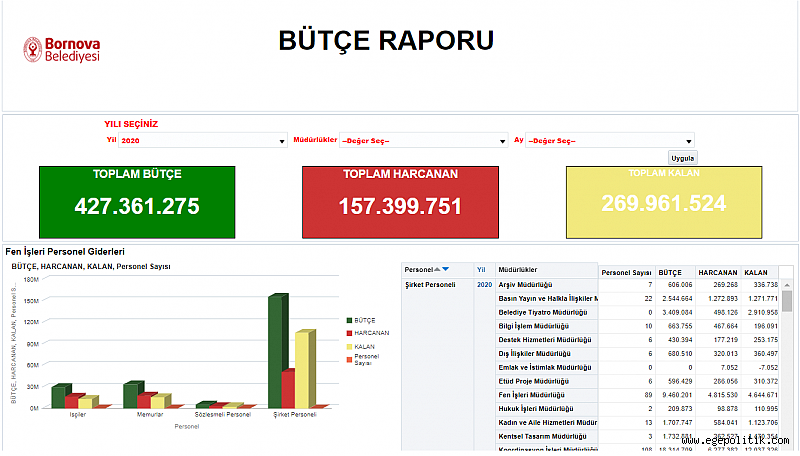
Task: Click the table scrollbar up arrow
Action: click(787, 285)
